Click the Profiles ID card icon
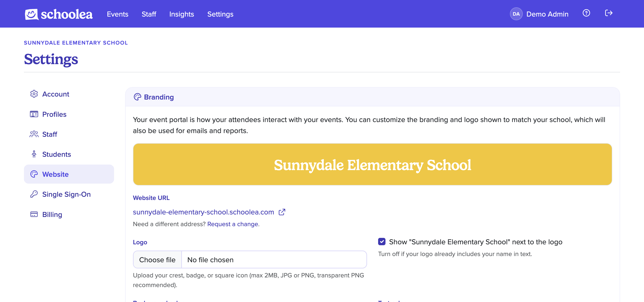 34,114
